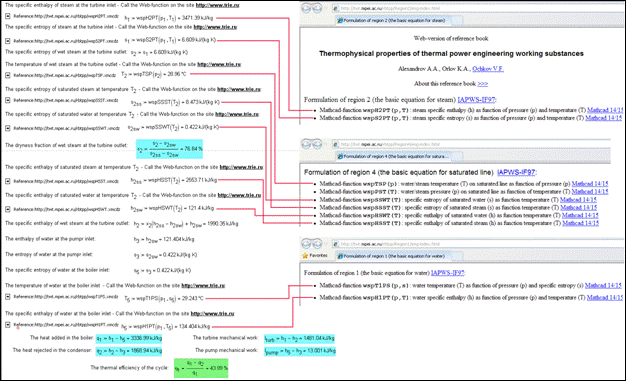The height and width of the screenshot is (381, 626).
Task: Open Mathcad 14/15 link for wspSSST function
Action: coord(578,208)
